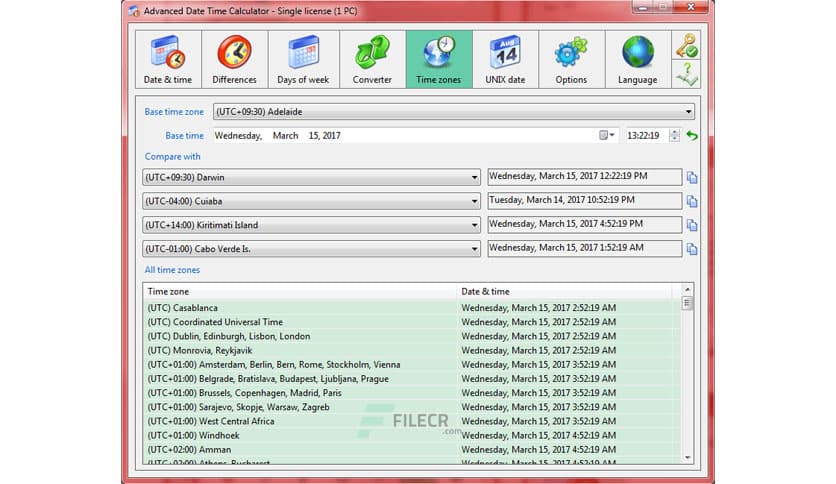Select the West Central Africa row

click(x=412, y=421)
